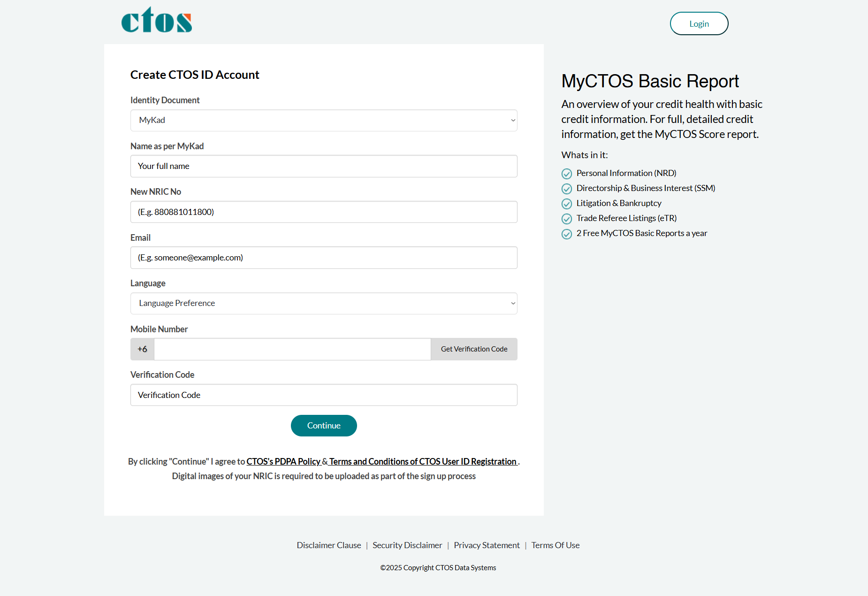Open the Terms Of Use footer link
Image resolution: width=868 pixels, height=596 pixels.
(x=556, y=545)
